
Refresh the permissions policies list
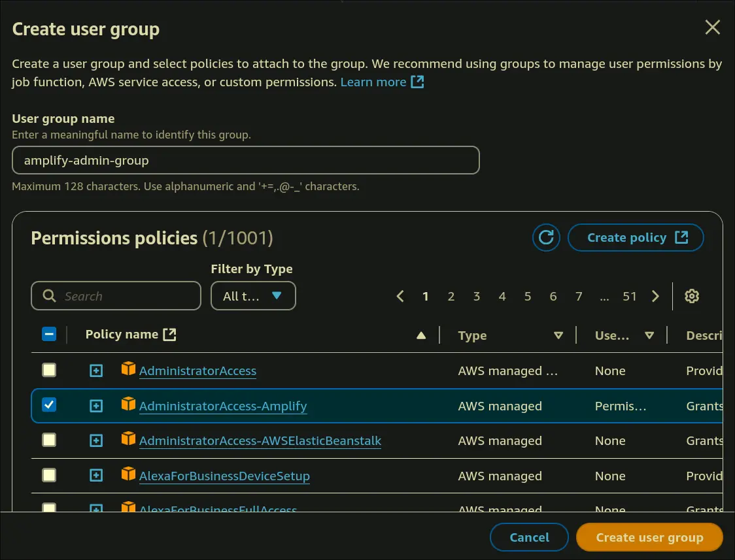point(546,238)
